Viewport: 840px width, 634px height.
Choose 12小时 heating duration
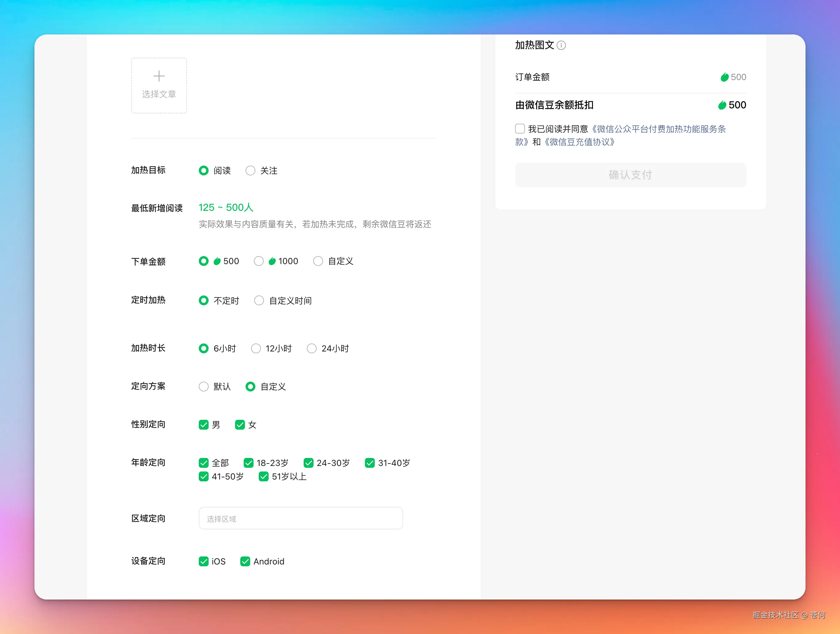tap(256, 348)
